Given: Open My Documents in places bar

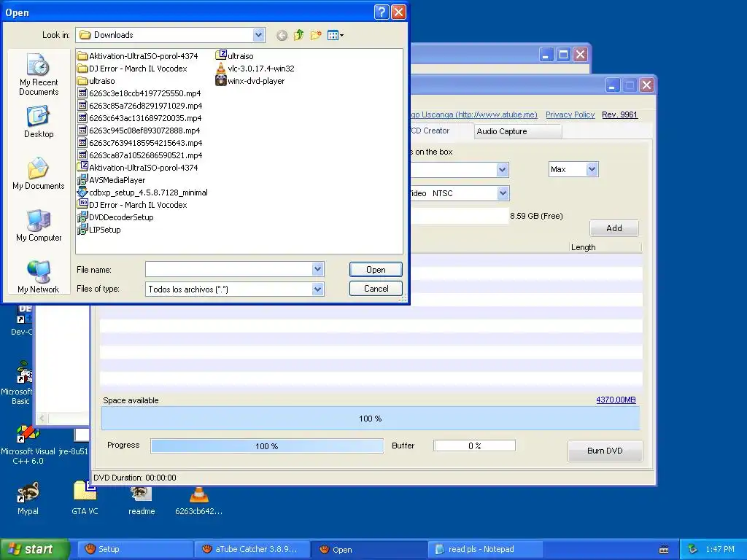Looking at the screenshot, I should [39, 174].
